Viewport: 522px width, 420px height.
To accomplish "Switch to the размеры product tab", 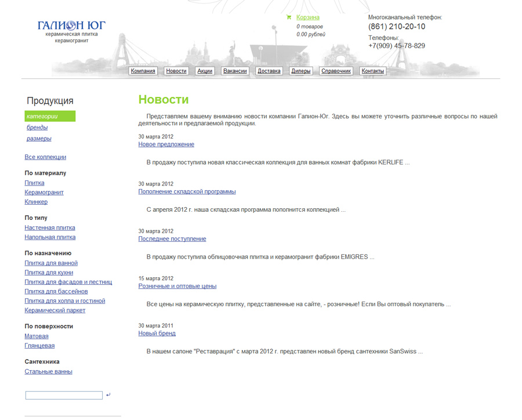I will click(x=39, y=139).
